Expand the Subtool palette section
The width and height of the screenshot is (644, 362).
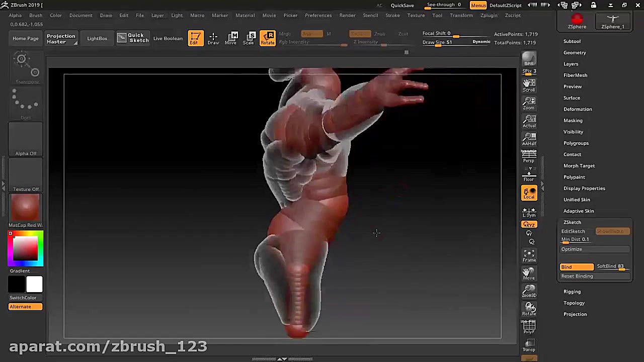tap(572, 41)
